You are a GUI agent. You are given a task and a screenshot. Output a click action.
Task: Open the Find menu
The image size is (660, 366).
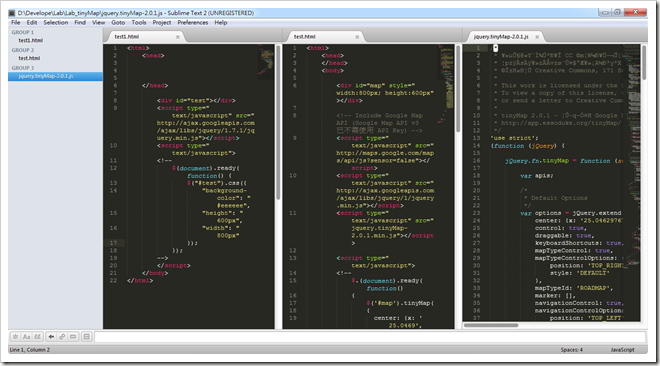coord(80,22)
